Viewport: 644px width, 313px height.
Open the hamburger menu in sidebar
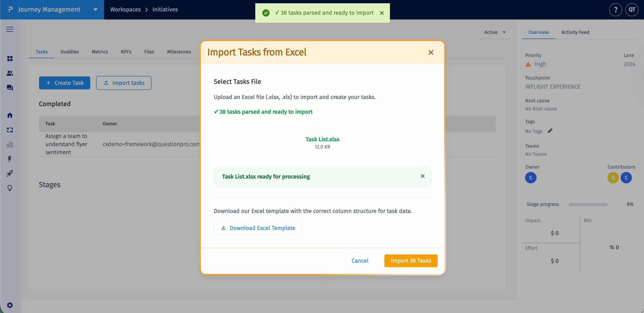point(10,29)
